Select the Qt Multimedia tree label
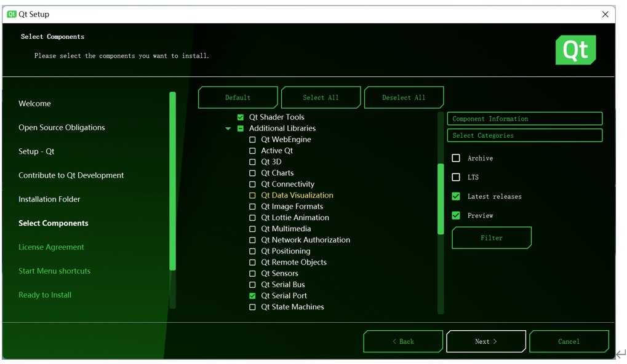 tap(286, 229)
